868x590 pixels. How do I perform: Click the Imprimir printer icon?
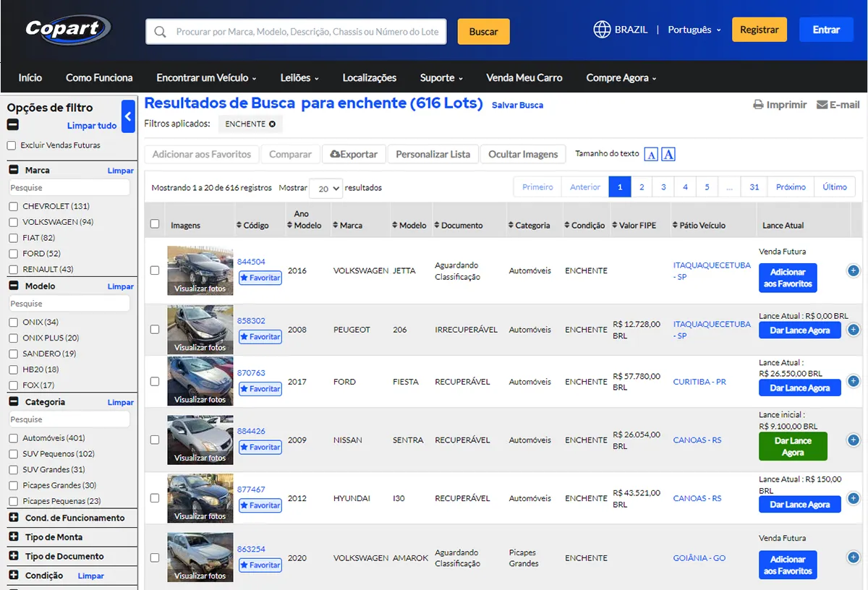[758, 105]
